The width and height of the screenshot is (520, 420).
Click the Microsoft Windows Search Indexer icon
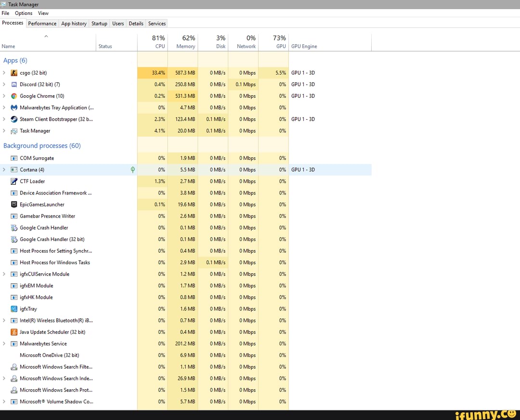point(14,379)
